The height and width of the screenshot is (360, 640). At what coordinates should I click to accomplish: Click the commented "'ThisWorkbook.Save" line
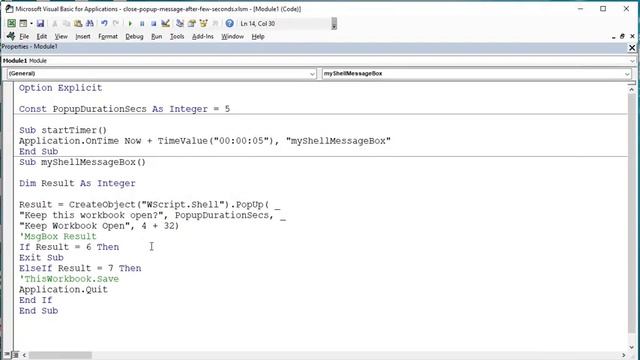point(69,279)
